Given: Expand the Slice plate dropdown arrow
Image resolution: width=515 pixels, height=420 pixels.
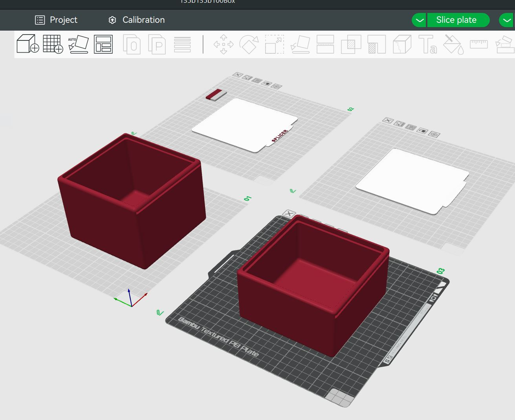Looking at the screenshot, I should click(x=419, y=20).
